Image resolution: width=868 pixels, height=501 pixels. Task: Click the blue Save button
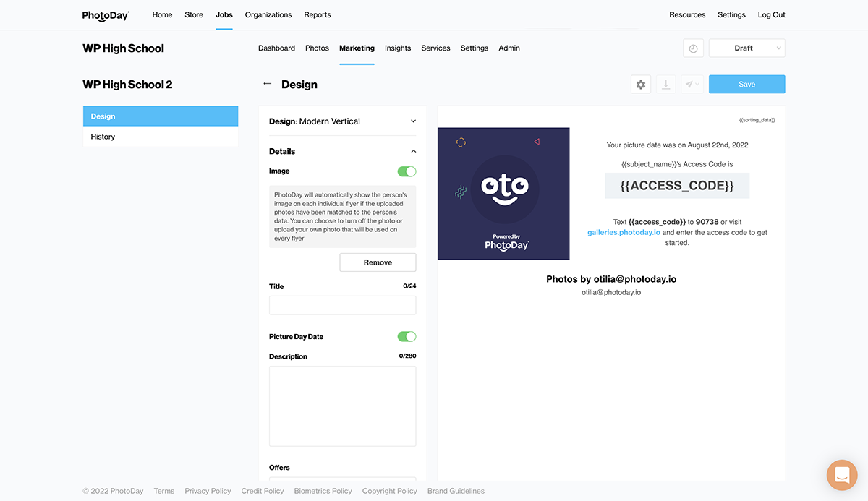pyautogui.click(x=747, y=85)
